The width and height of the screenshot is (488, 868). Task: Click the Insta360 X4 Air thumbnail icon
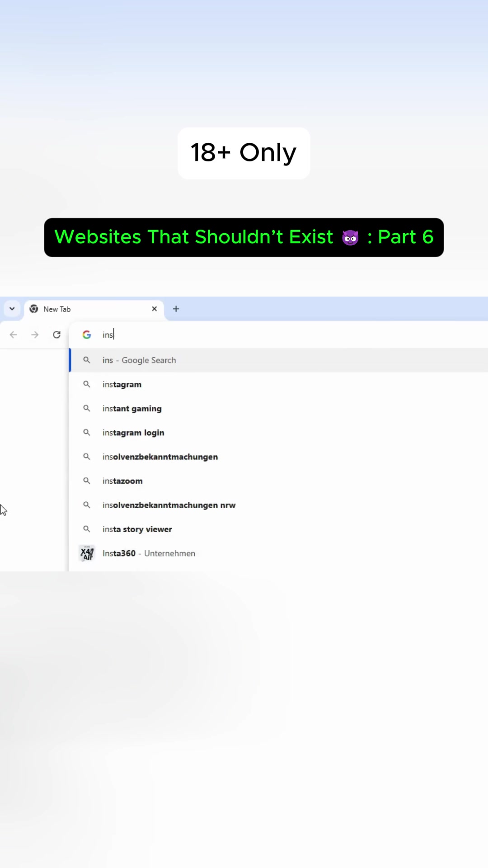pos(87,553)
